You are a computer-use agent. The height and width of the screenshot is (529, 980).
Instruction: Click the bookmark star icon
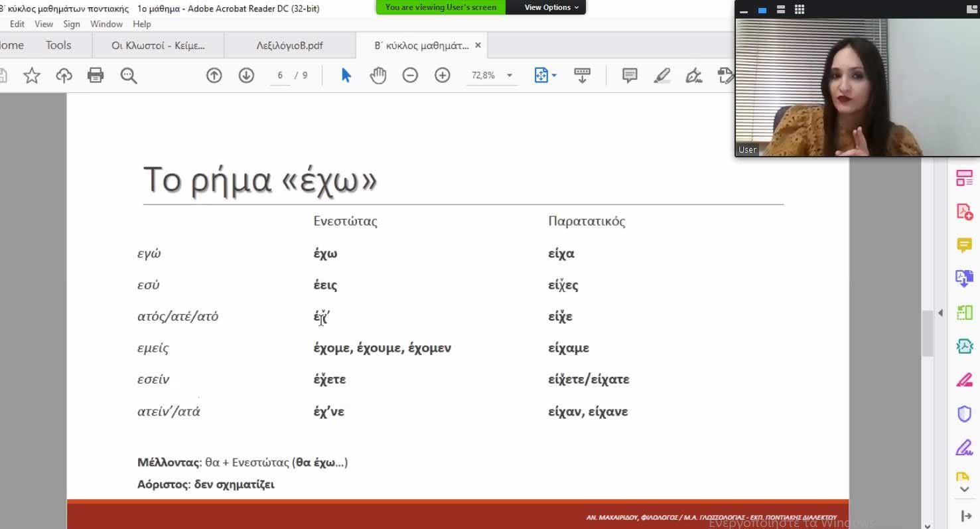[31, 76]
